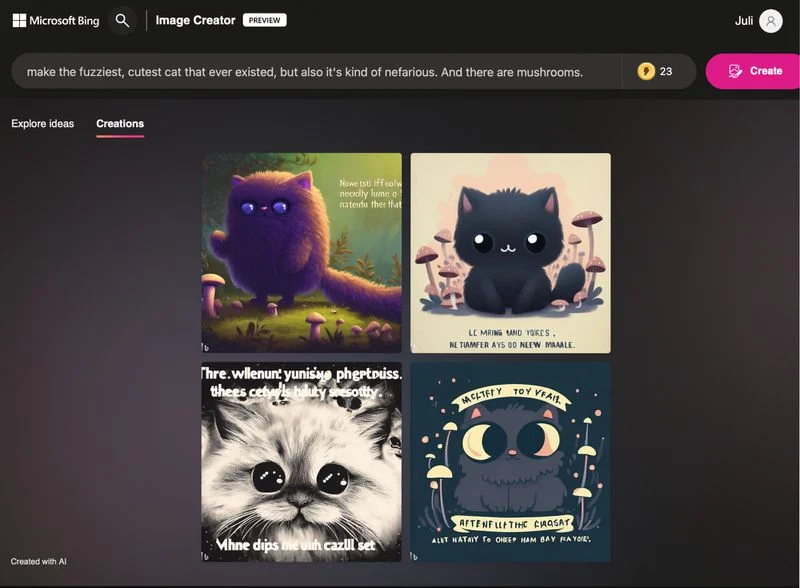Click the Bing 'b' watermark on purple cat

[x=206, y=348]
